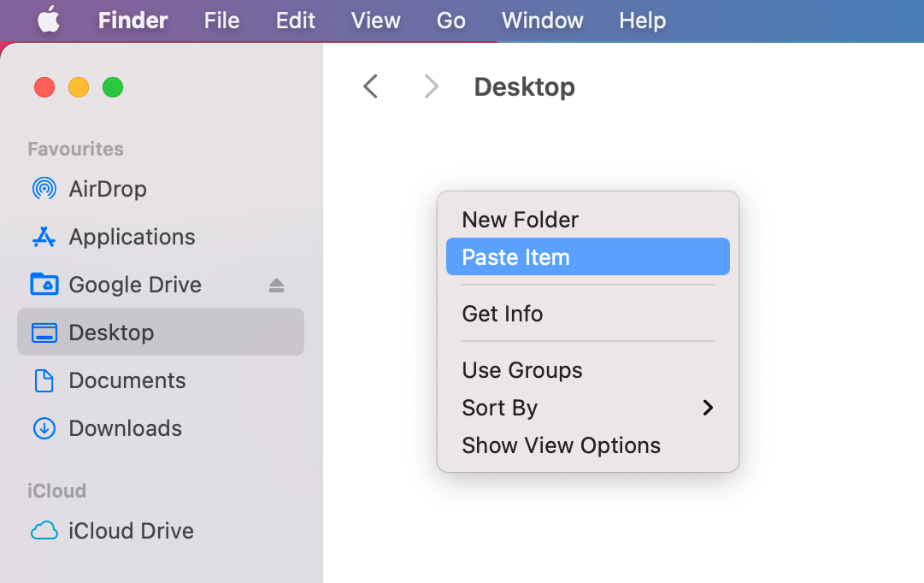The image size is (924, 583).
Task: Open the Apple menu logo
Action: pos(49,21)
